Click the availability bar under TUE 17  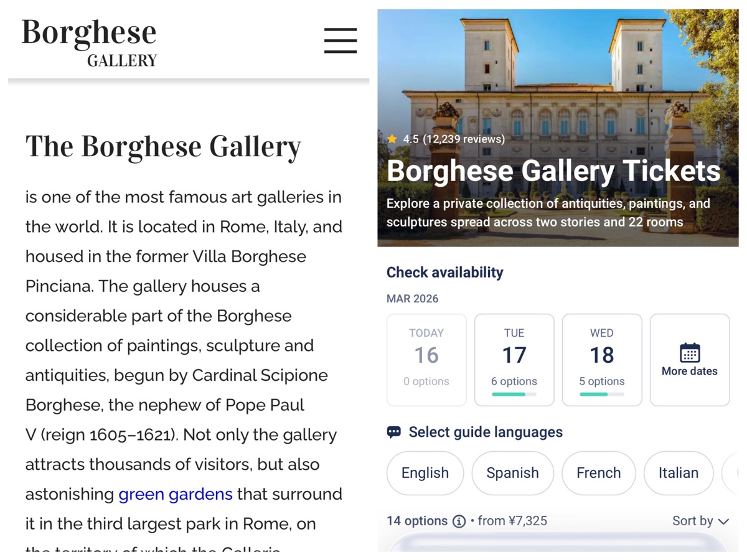coord(514,394)
